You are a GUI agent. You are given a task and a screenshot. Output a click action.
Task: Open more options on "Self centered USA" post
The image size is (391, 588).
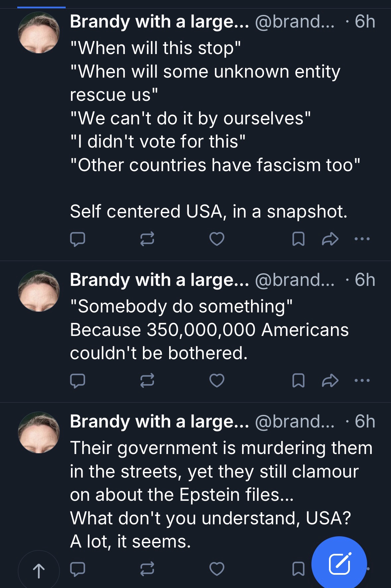pyautogui.click(x=362, y=239)
